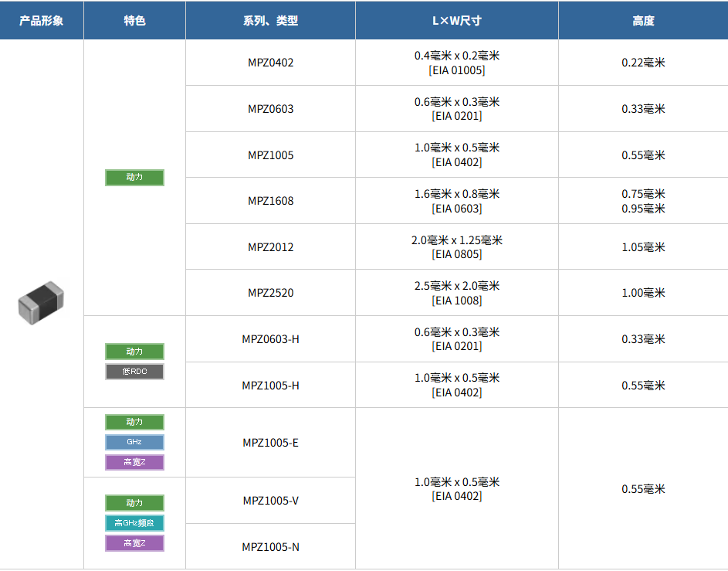The image size is (728, 571).
Task: Click the 系列、类型 column header
Action: point(271,20)
